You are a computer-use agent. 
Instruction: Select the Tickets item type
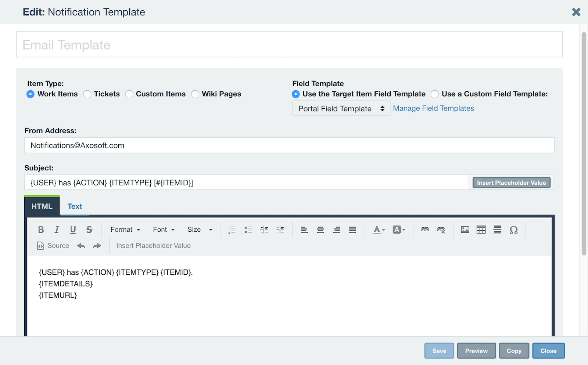point(87,94)
